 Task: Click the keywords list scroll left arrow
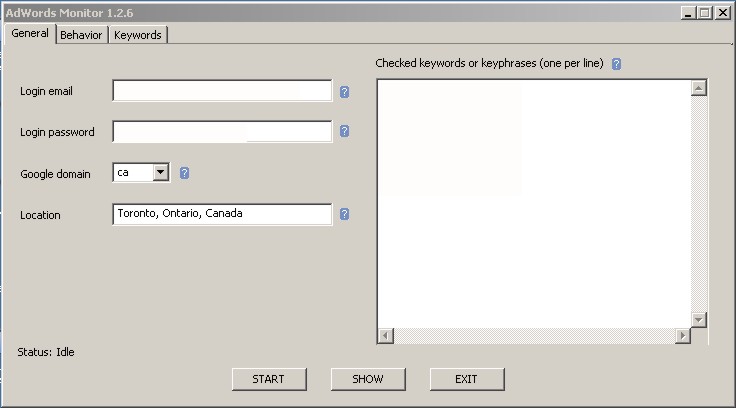[x=386, y=336]
